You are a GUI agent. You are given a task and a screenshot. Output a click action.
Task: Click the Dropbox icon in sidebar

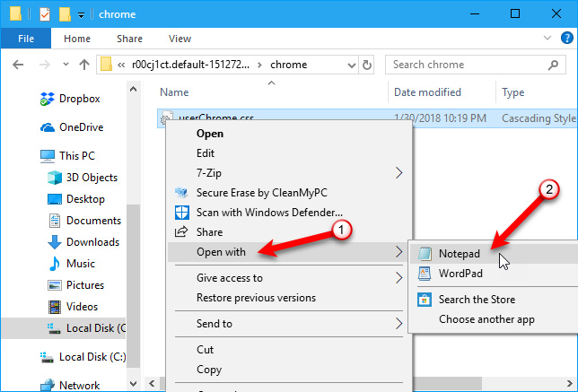(x=48, y=99)
